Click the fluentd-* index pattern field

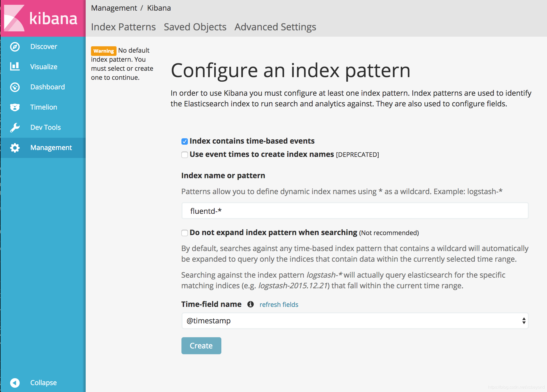pos(355,211)
